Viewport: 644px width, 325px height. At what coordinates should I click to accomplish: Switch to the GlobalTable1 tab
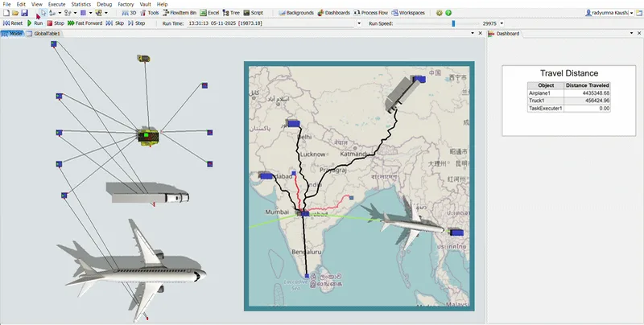click(x=43, y=34)
